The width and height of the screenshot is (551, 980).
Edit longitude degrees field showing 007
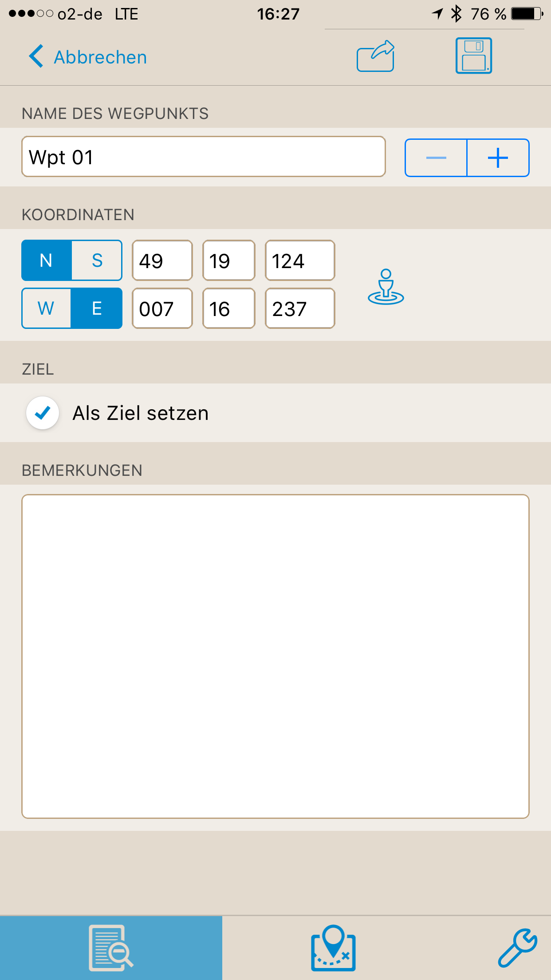[x=162, y=308]
